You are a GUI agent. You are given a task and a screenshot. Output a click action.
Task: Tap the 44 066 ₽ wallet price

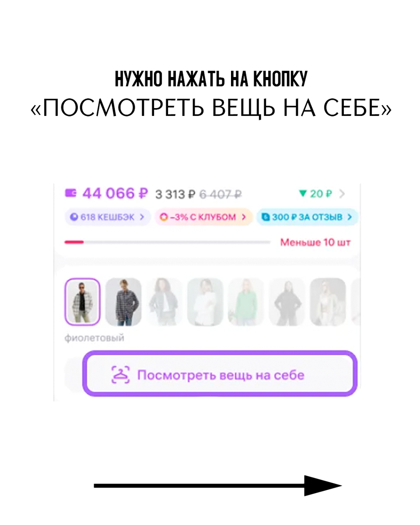[x=115, y=193]
